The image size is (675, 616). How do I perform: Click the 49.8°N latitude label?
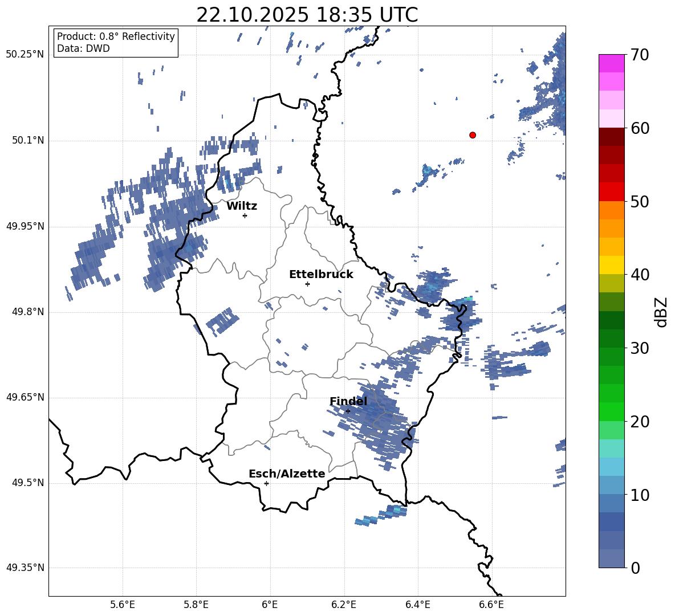click(27, 312)
